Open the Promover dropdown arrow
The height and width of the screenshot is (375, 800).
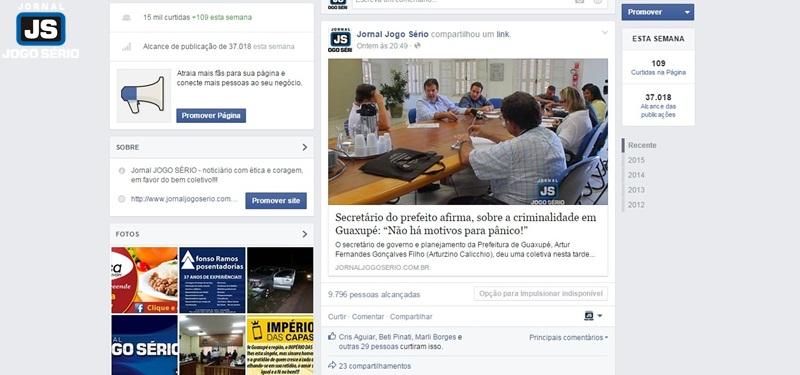click(687, 12)
